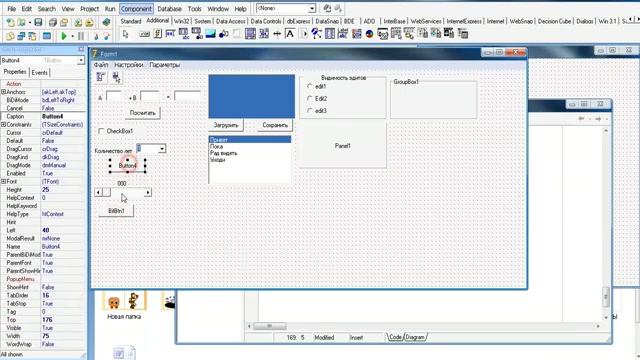
Task: Open the Количество лет combo box
Action: [x=162, y=149]
